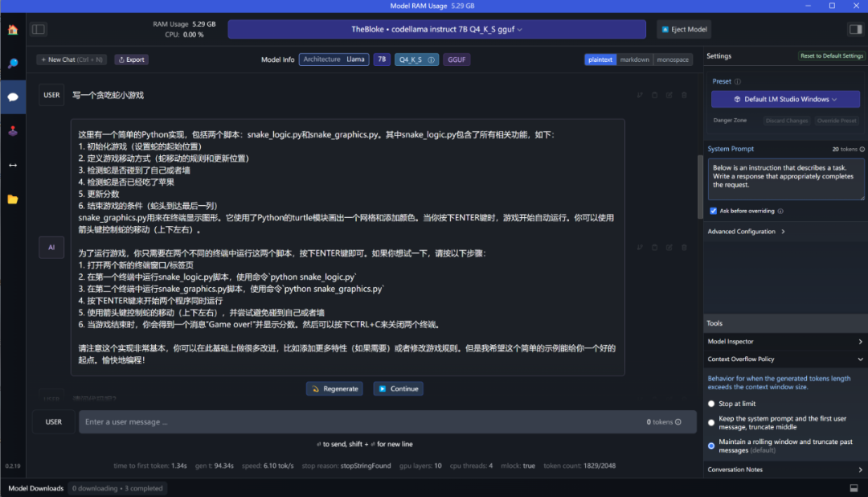
Task: Click the Regenerate button
Action: point(334,388)
